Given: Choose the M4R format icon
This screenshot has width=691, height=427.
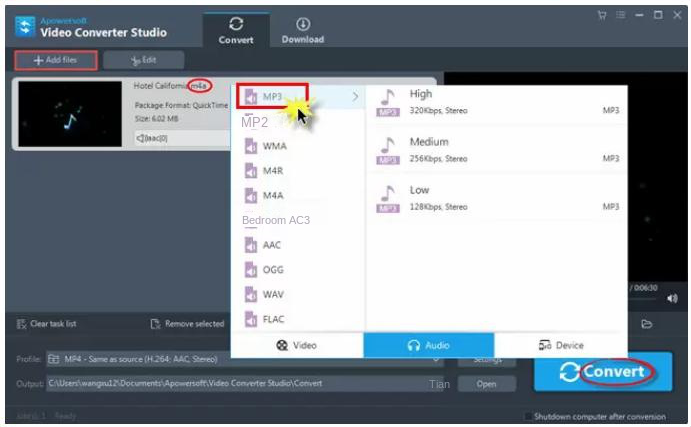Looking at the screenshot, I should (x=250, y=171).
